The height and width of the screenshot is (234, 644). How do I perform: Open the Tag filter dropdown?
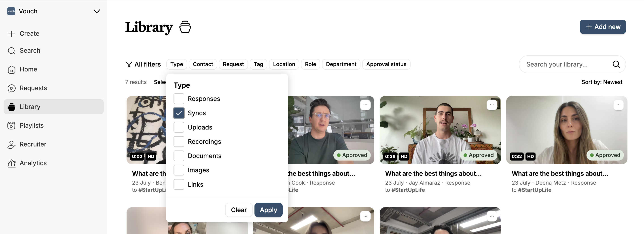pyautogui.click(x=258, y=64)
